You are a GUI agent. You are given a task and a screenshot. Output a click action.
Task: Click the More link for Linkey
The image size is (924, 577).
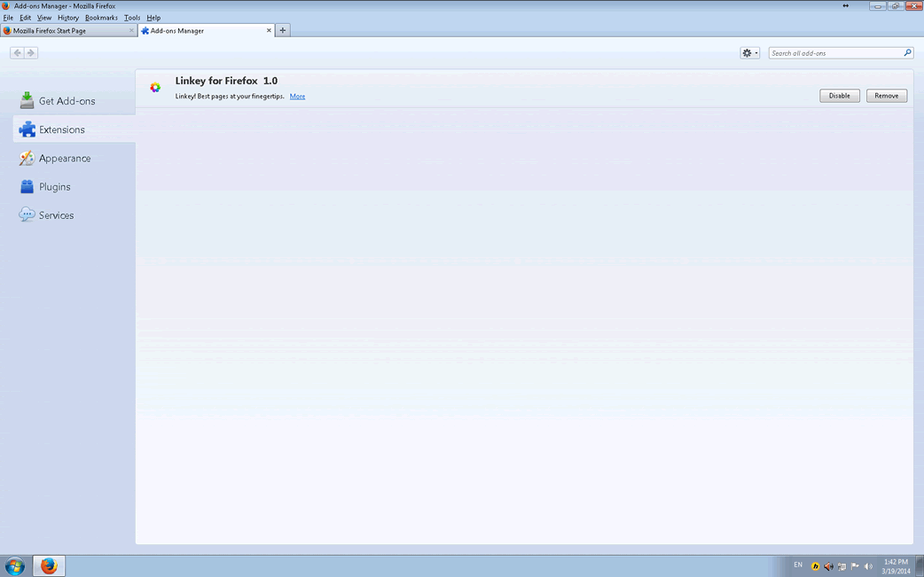297,97
